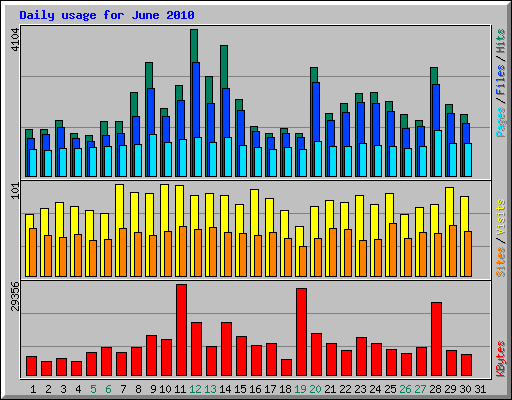This screenshot has height=400, width=512.
Task: Click the red KBytes bar for day 19
Action: (301, 332)
